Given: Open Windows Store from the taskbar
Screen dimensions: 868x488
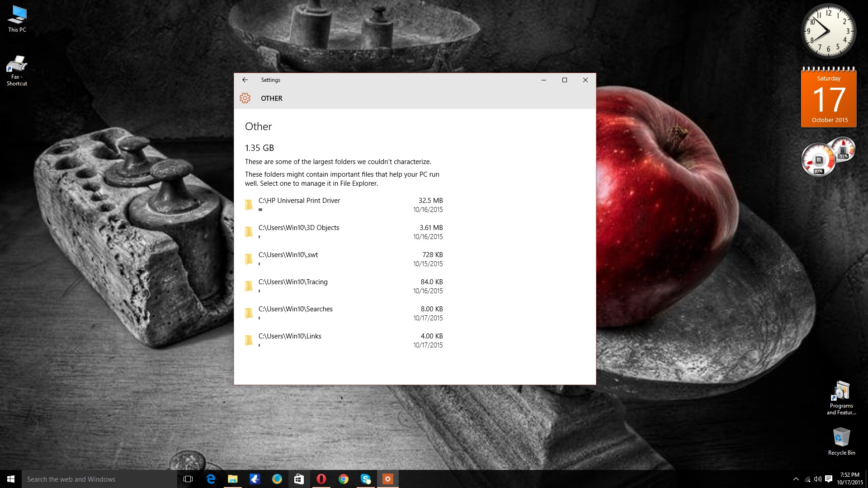Looking at the screenshot, I should pyautogui.click(x=299, y=479).
